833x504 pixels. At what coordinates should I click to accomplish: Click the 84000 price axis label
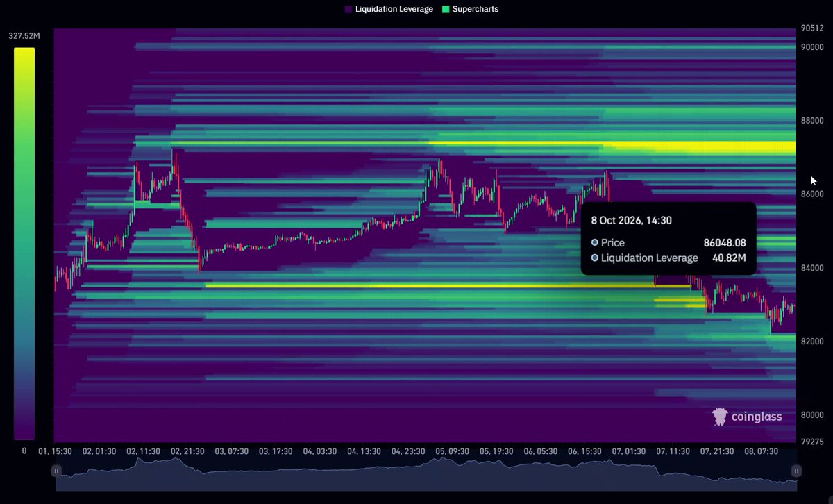pyautogui.click(x=811, y=268)
